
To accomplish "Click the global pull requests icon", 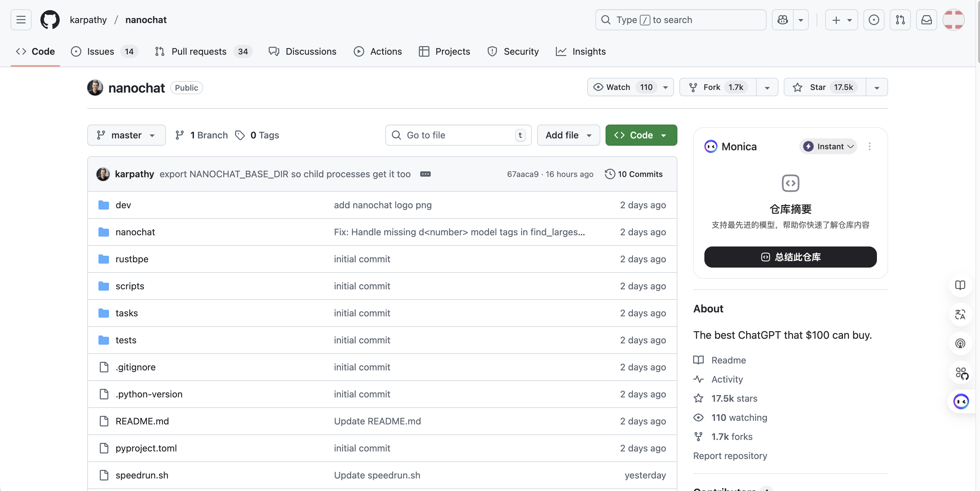I will pos(900,20).
